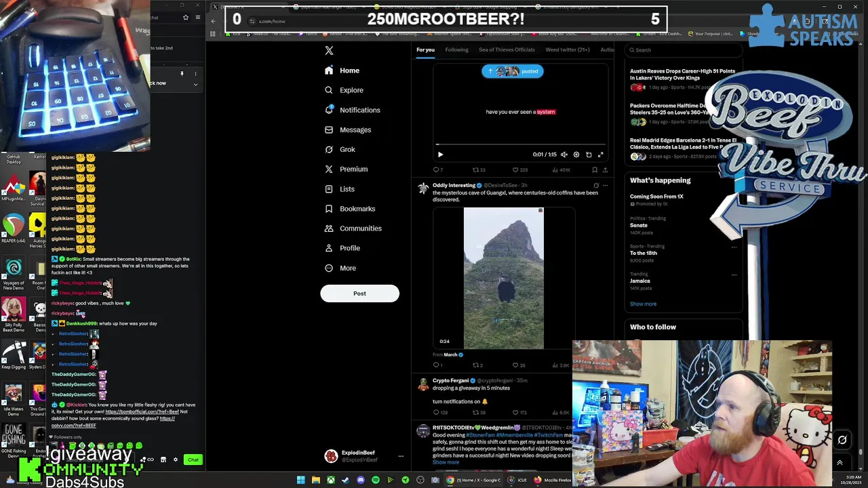Click the X logo in the sidebar

[329, 51]
